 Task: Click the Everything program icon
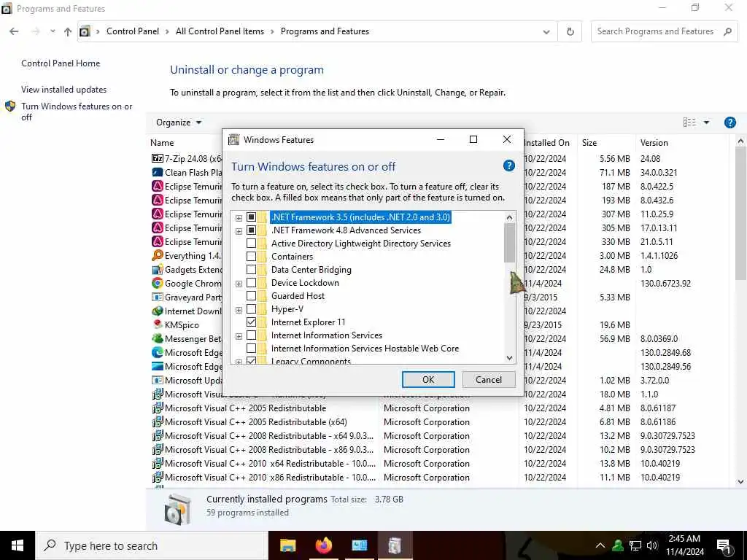pyautogui.click(x=158, y=256)
